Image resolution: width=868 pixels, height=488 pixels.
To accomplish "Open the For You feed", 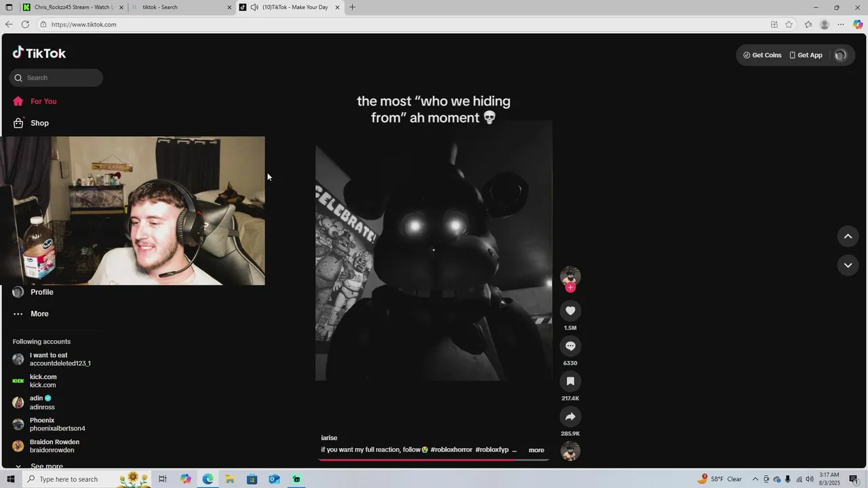I will tap(43, 101).
